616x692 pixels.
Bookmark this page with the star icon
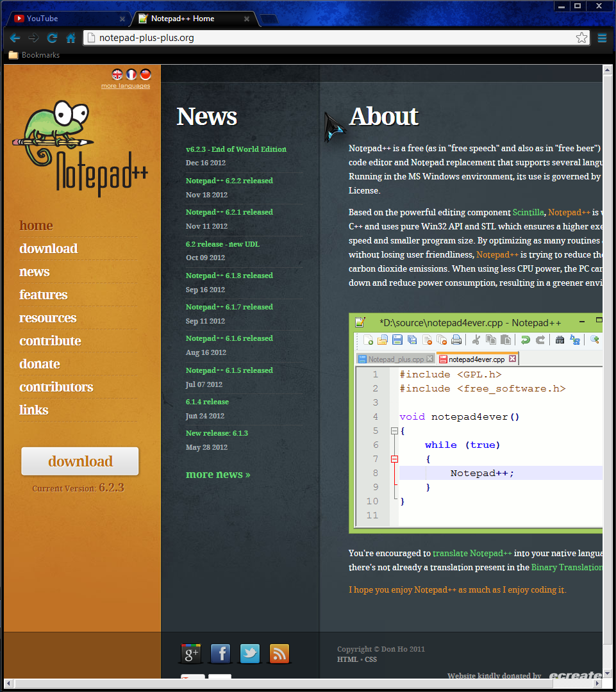[581, 38]
